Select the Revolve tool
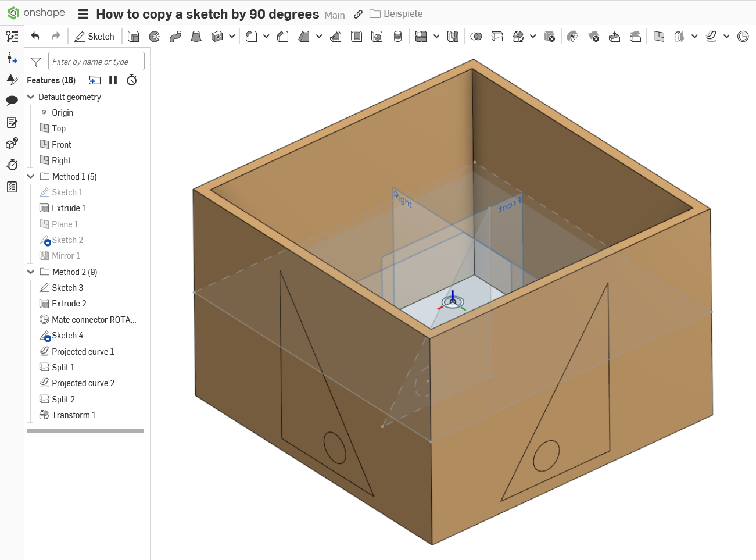The width and height of the screenshot is (756, 560). 153,36
